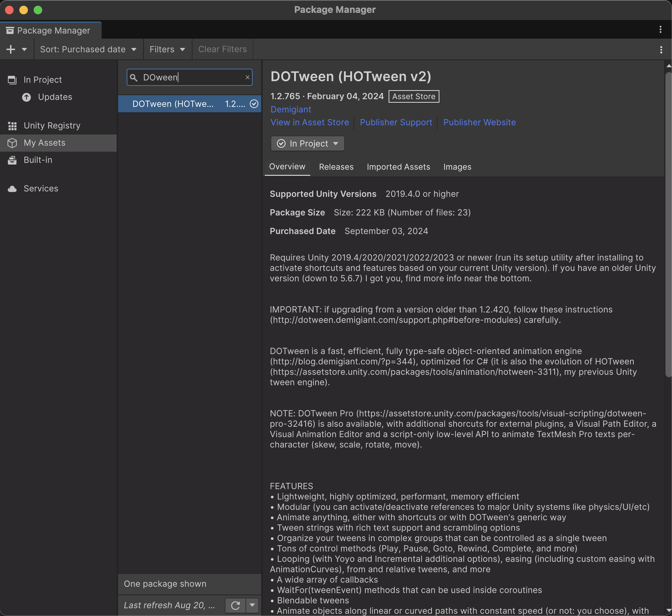Screen dimensions: 672x616
Task: Click the refresh icon at list bottom
Action: coord(235,605)
